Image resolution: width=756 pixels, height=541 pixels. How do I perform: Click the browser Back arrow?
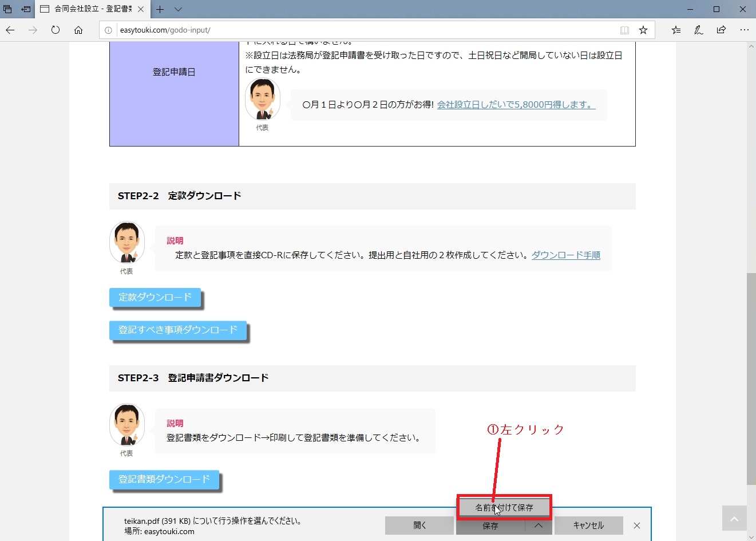(10, 30)
